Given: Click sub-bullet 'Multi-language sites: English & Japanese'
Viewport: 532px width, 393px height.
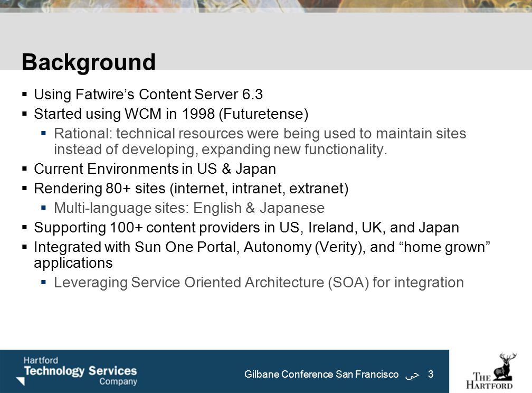Looking at the screenshot, I should pyautogui.click(x=189, y=208).
